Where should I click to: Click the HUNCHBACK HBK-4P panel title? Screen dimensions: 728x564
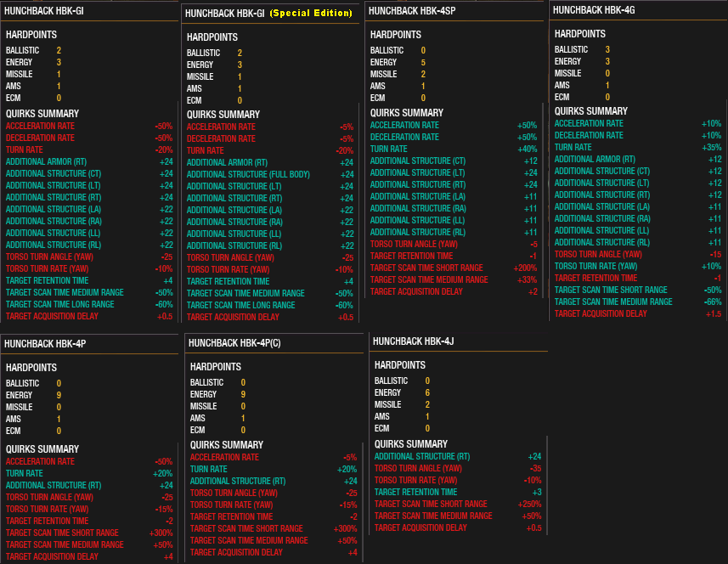45,344
